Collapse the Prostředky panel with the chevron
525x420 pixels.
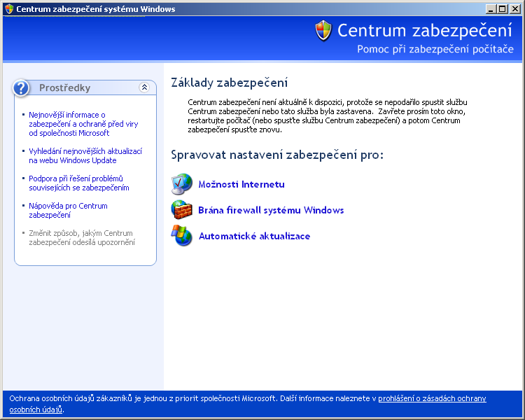click(x=144, y=87)
